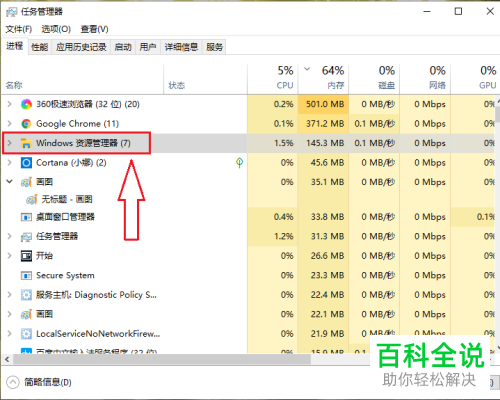Viewport: 500px width, 400px height.
Task: Click the 无标题 - 画图 child icon
Action: (x=32, y=199)
